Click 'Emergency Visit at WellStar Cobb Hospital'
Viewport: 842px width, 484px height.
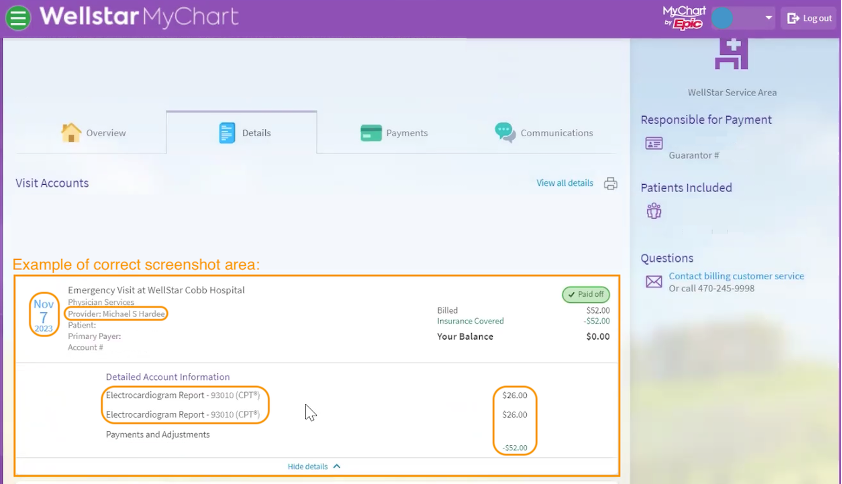[156, 290]
